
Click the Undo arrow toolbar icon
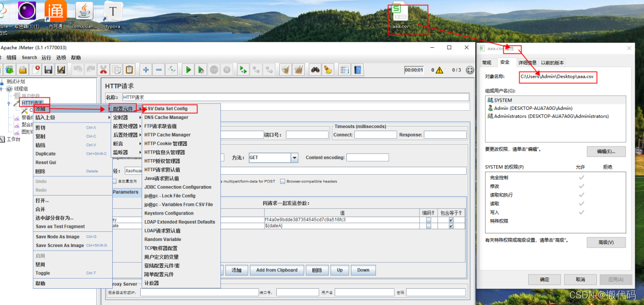tap(78, 70)
